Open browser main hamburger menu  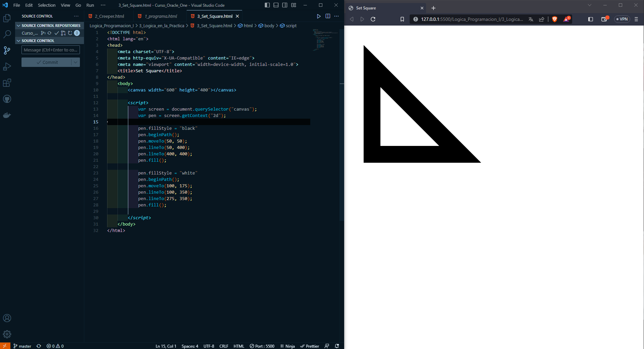coord(636,19)
